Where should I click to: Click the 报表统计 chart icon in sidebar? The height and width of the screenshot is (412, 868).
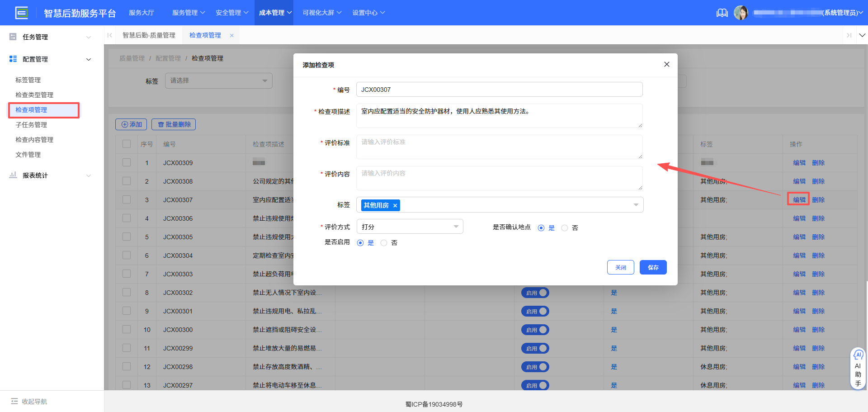13,175
